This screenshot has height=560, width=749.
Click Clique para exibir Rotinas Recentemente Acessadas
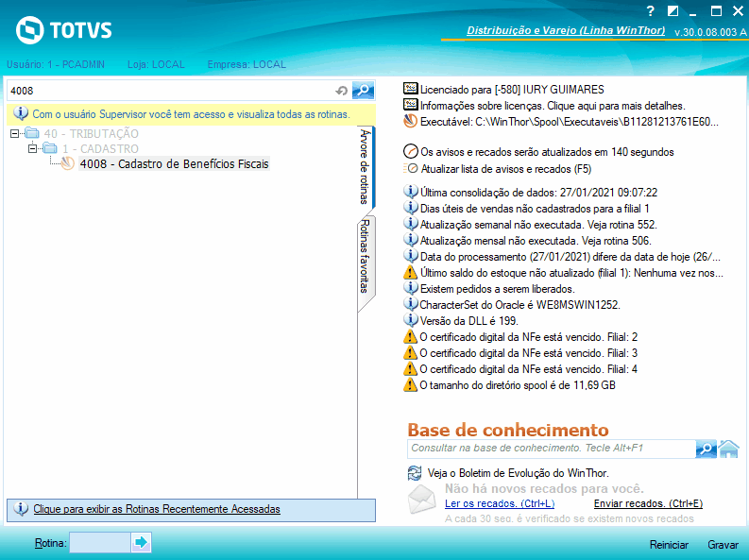pos(157,509)
